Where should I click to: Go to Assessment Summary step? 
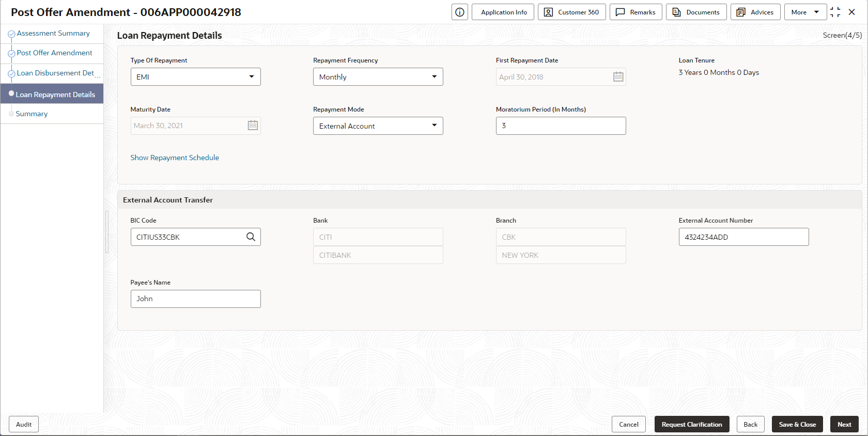pyautogui.click(x=53, y=34)
